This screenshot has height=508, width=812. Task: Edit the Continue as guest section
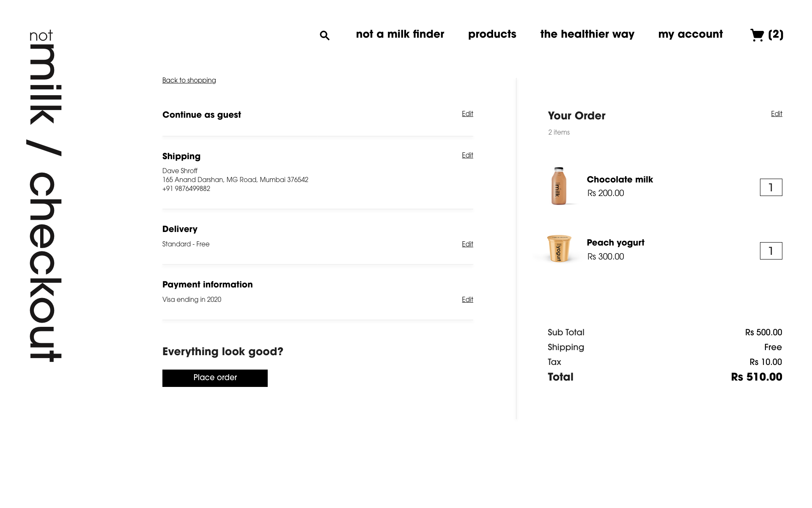point(467,114)
